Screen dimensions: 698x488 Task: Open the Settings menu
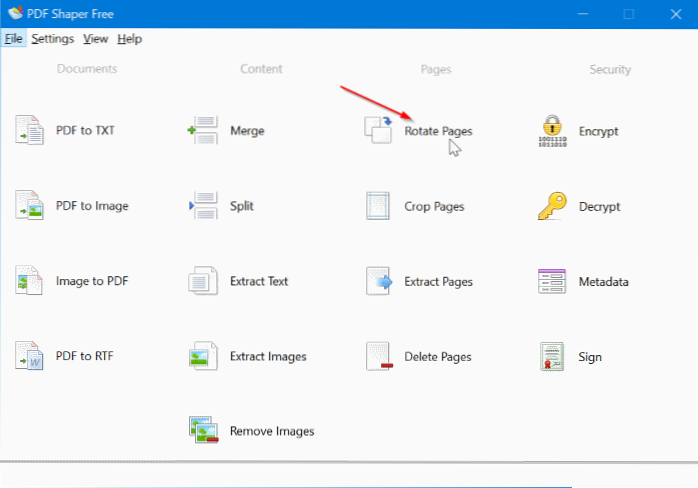pos(52,39)
